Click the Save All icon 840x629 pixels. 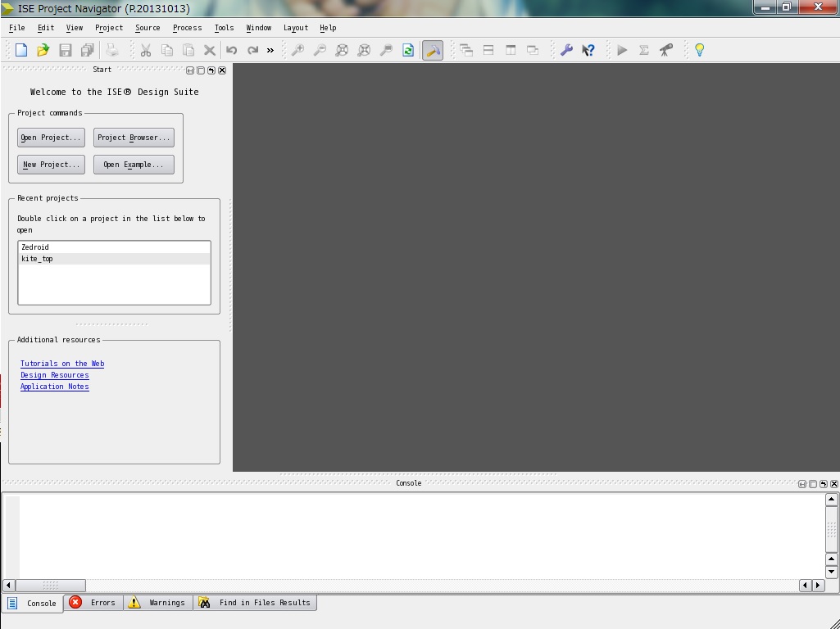tap(88, 50)
